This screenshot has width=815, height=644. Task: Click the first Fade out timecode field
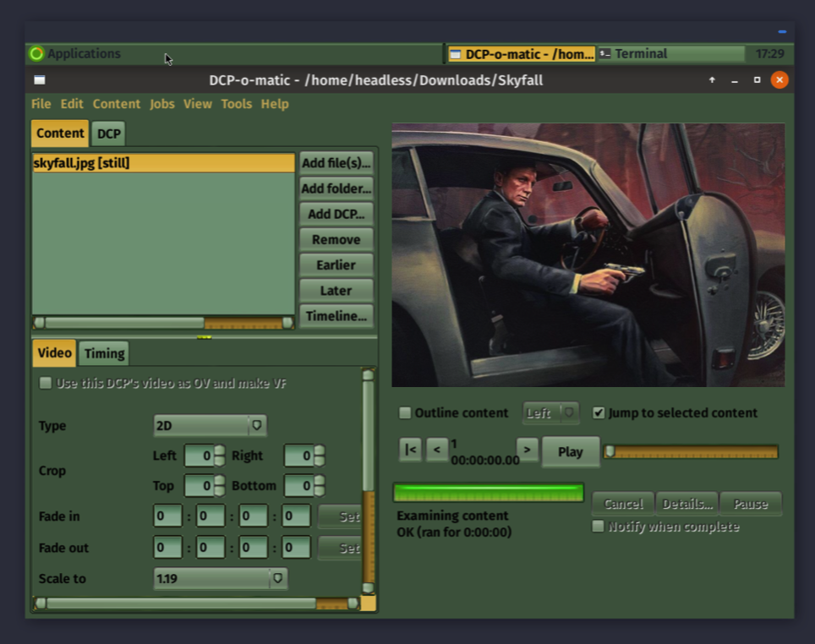pyautogui.click(x=168, y=548)
